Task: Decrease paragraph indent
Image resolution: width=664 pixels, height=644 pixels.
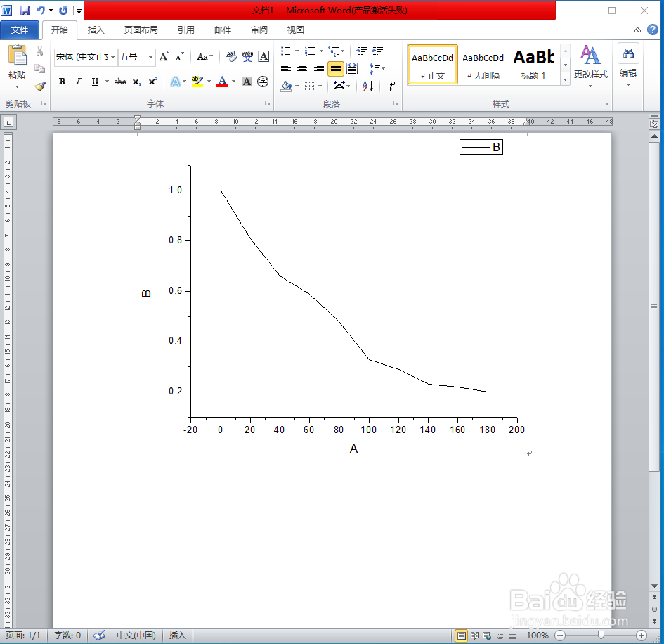Action: coord(362,51)
